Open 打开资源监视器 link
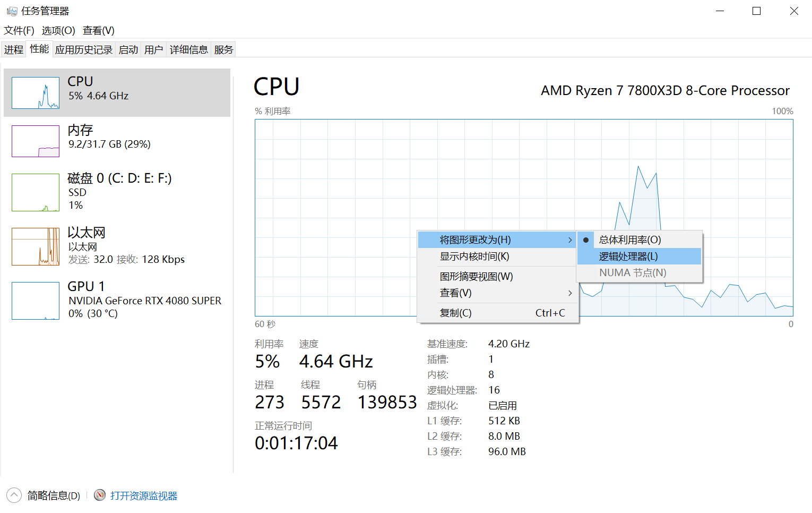The image size is (812, 513). [144, 495]
